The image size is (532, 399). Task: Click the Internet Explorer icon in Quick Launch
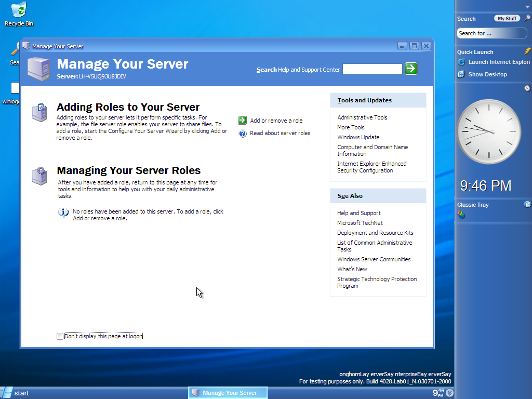(461, 62)
